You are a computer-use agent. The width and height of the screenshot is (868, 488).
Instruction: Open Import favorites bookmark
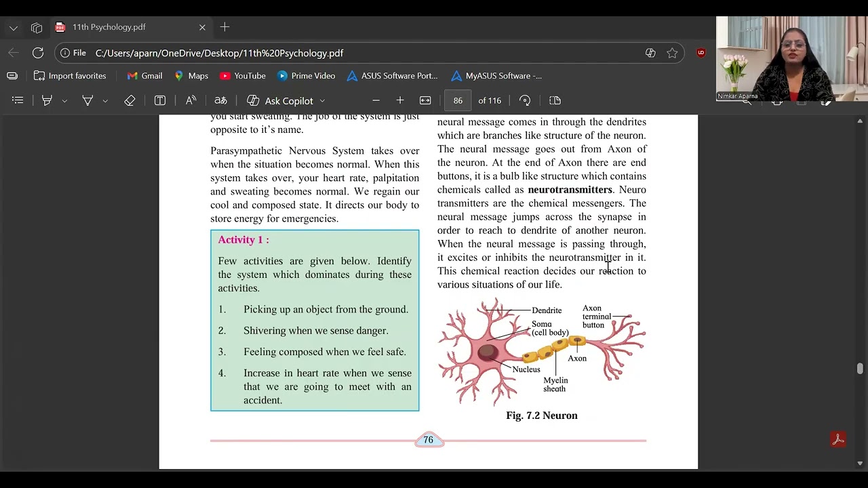[70, 76]
